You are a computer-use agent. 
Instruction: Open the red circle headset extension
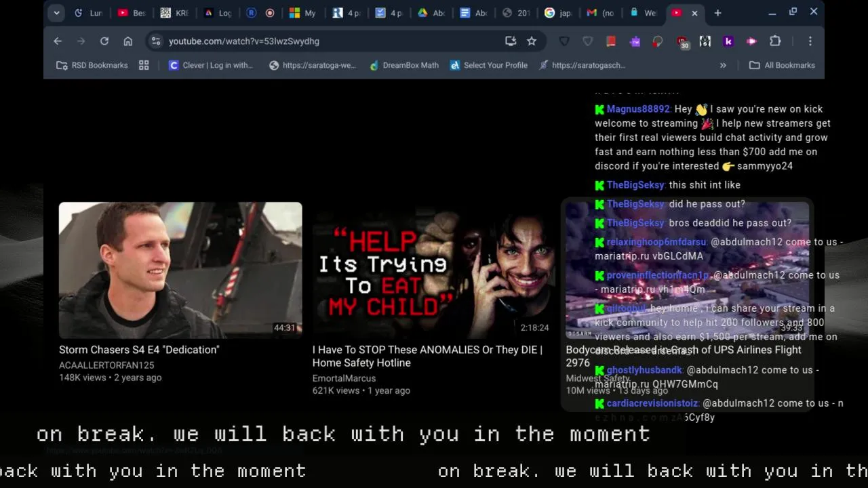pyautogui.click(x=658, y=41)
